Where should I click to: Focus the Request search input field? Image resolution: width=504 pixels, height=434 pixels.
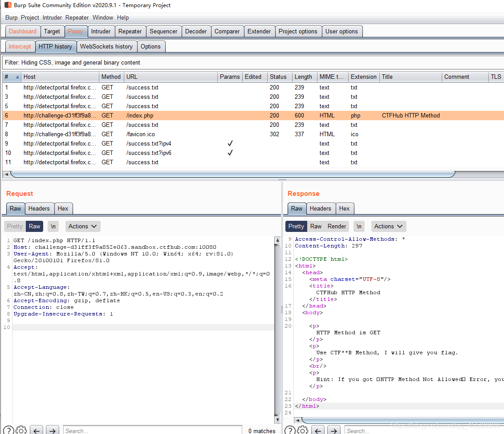click(x=152, y=430)
